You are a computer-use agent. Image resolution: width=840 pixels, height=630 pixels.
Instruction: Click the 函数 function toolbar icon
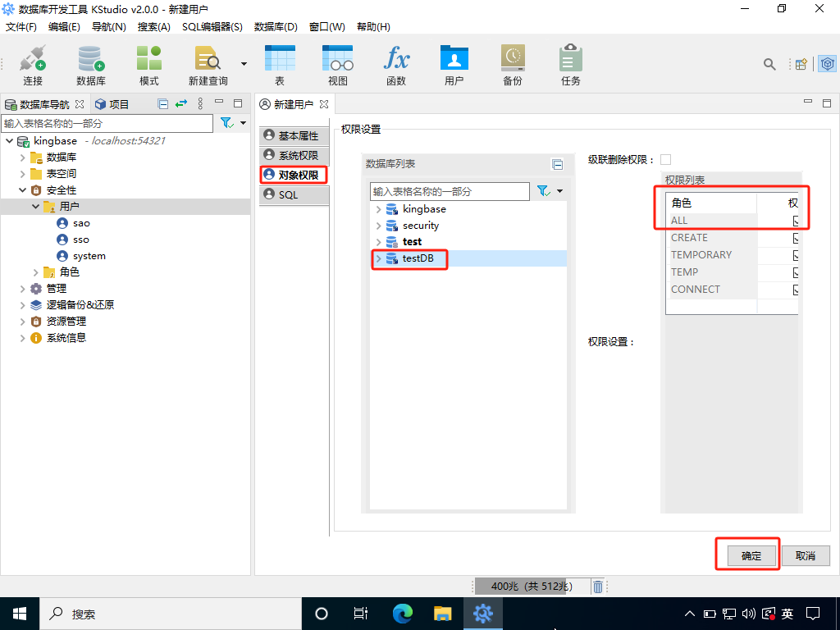click(x=396, y=58)
